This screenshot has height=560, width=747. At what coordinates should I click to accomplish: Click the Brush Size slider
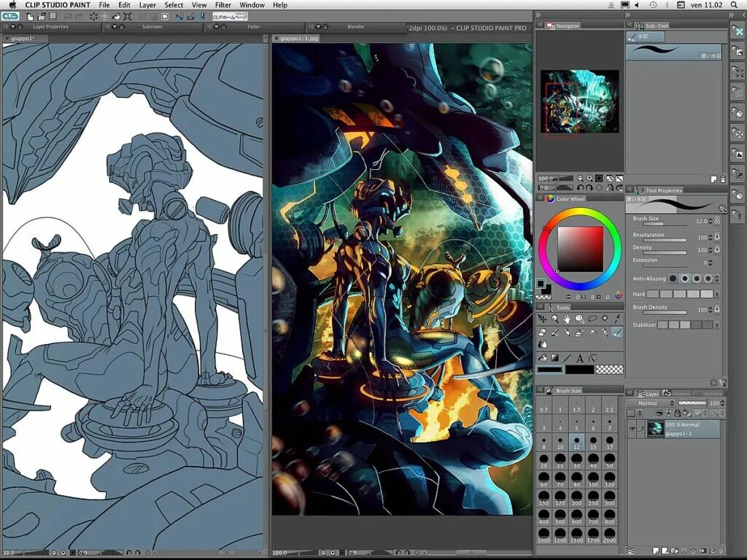tap(664, 224)
